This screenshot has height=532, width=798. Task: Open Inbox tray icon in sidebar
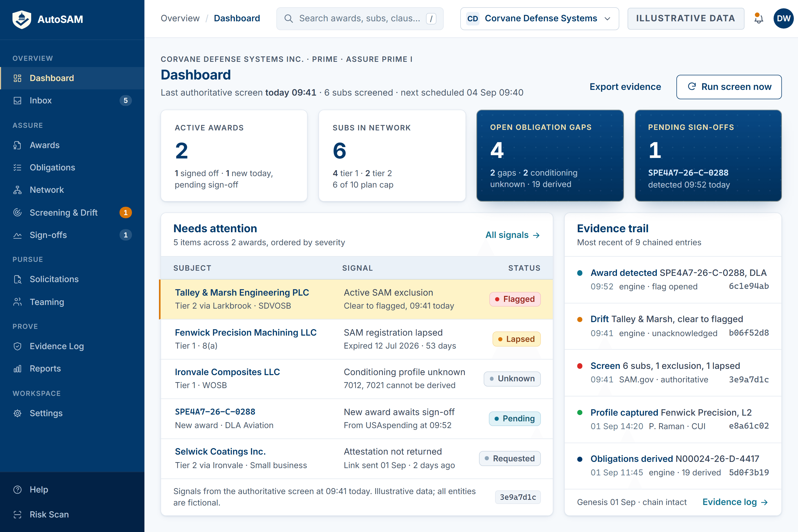pyautogui.click(x=17, y=101)
